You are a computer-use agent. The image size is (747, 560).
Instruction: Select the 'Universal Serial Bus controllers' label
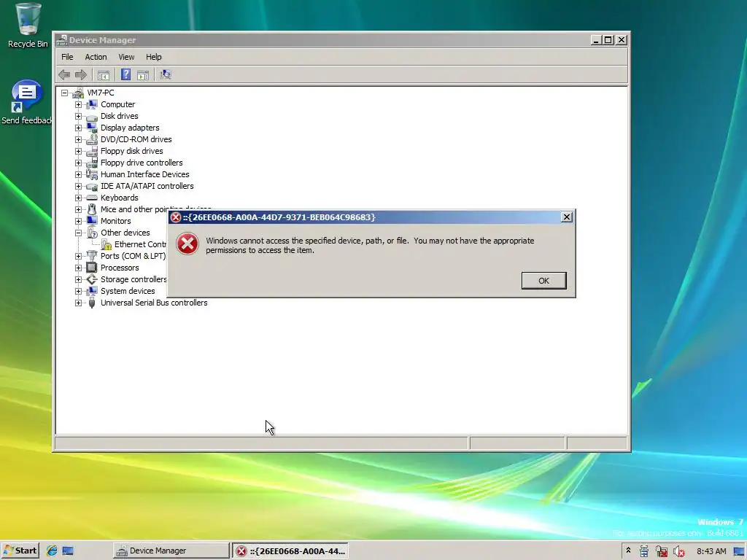154,303
